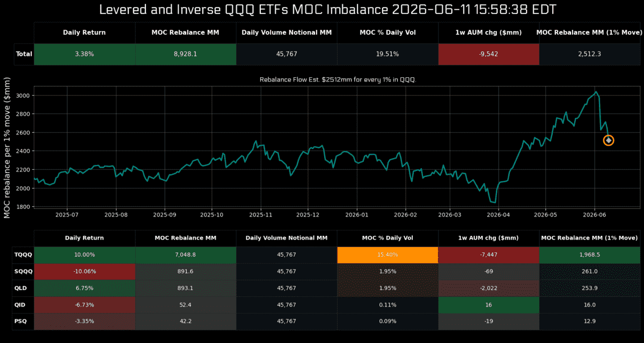The width and height of the screenshot is (644, 343).
Task: Click the 'Rebalance Flow Est. $2512mm' chart subtitle
Action: click(338, 80)
